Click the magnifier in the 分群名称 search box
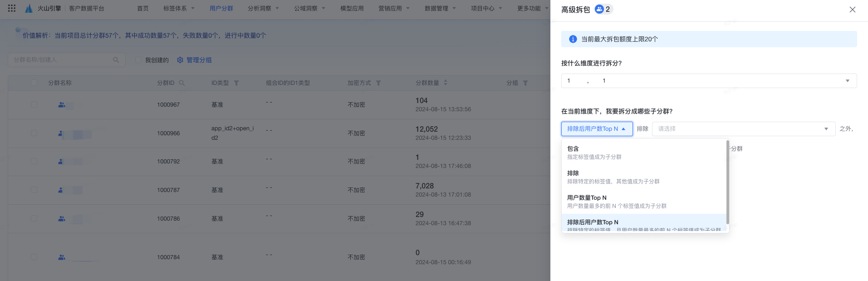868x281 pixels. coord(116,60)
